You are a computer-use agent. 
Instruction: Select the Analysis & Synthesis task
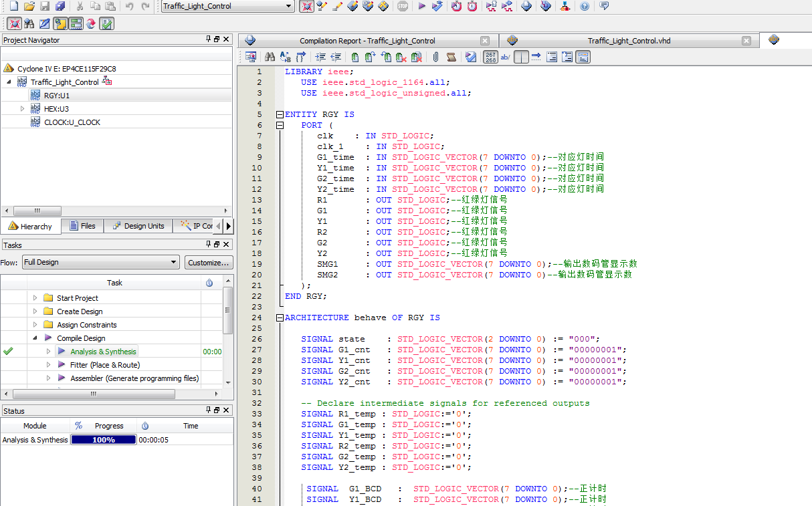coord(103,352)
